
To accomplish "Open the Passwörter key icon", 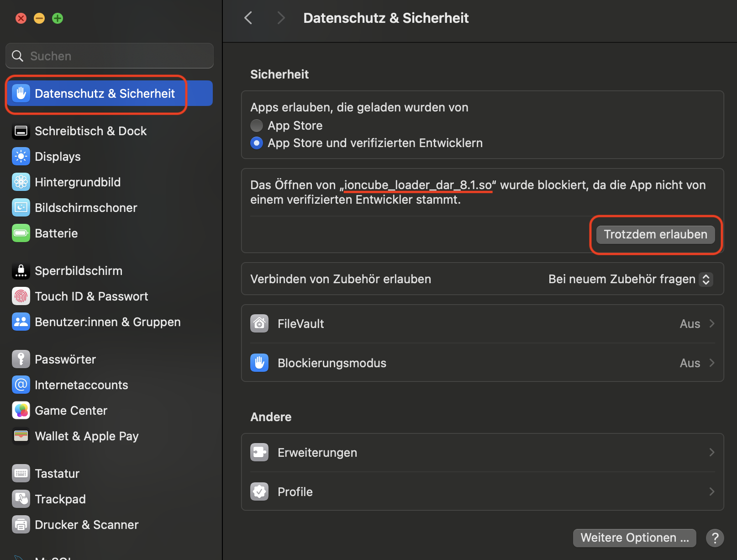I will 21,359.
